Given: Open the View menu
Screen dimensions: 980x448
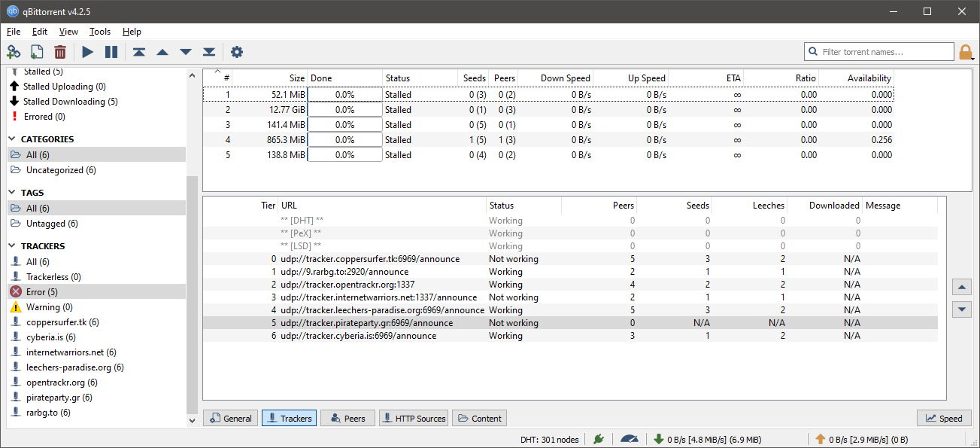Looking at the screenshot, I should (x=68, y=32).
